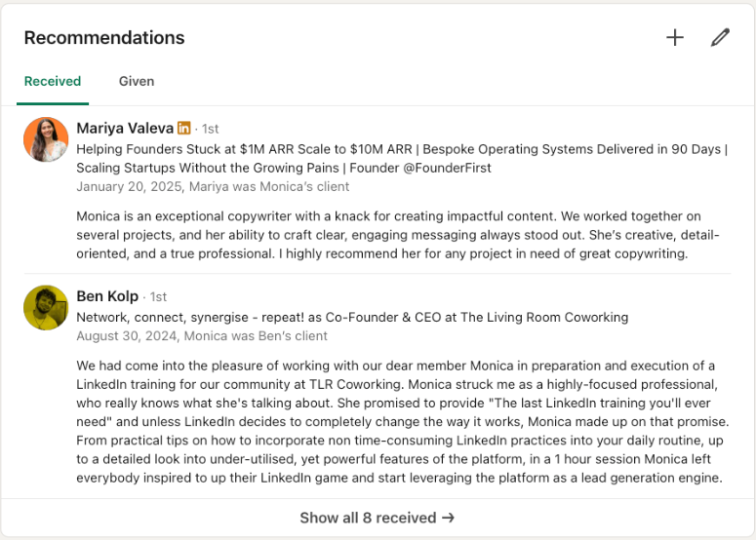Viewport: 756px width, 540px height.
Task: Open Ben Kolp's name link
Action: (107, 296)
